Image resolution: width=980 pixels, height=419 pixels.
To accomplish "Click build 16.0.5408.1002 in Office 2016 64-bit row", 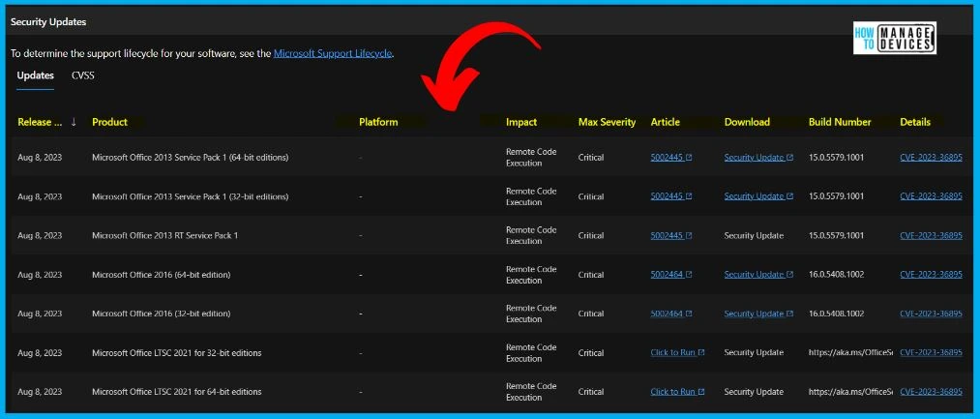I will point(836,275).
